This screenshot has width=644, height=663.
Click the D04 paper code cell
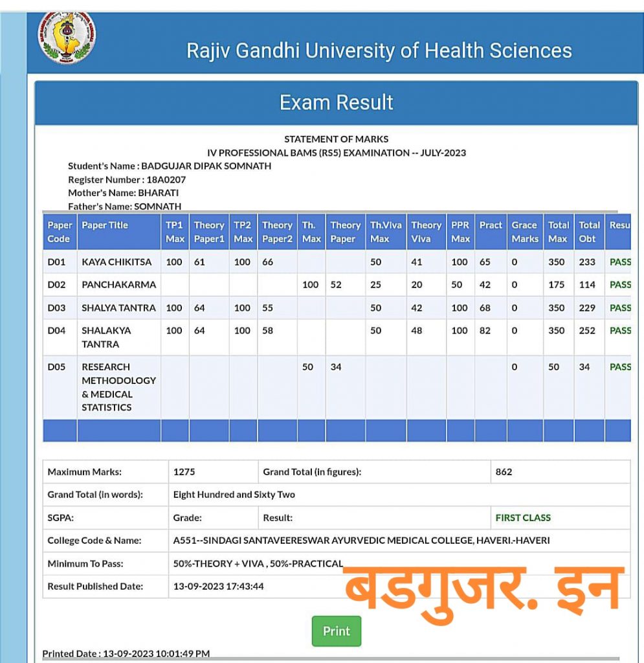(57, 331)
